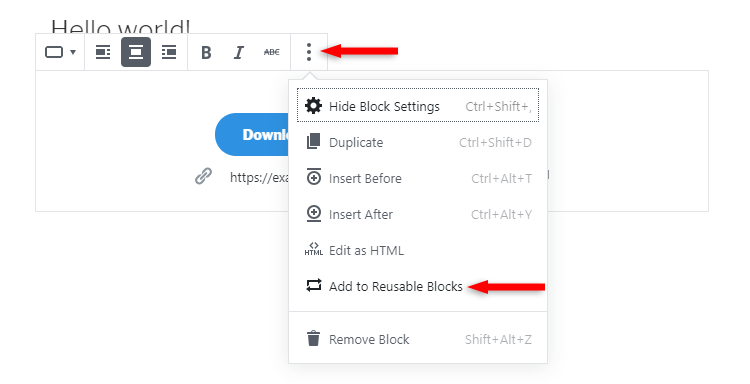
Task: Select Remove Block option
Action: (418, 339)
